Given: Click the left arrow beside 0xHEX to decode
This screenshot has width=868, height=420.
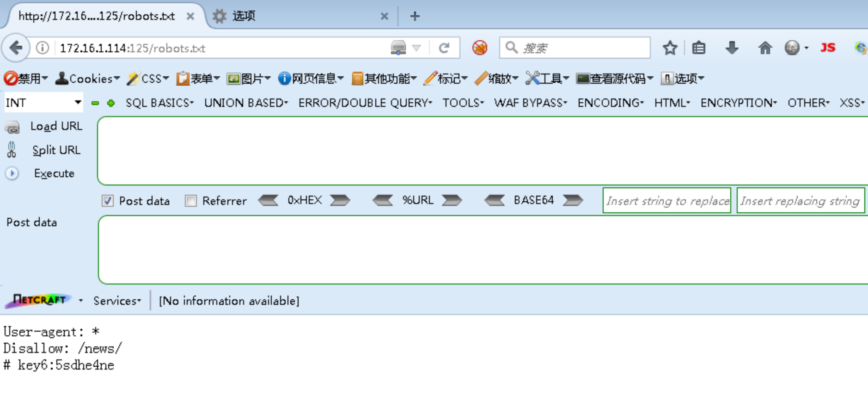Looking at the screenshot, I should point(268,200).
